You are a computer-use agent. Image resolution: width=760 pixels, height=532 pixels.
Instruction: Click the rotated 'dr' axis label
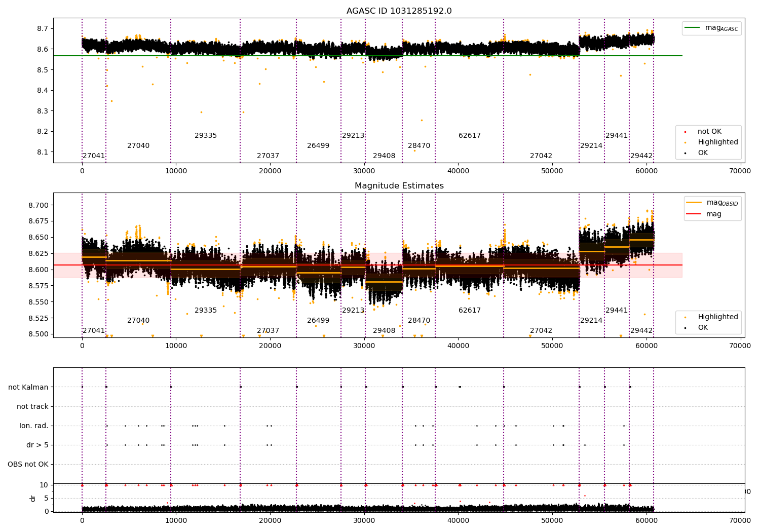click(x=33, y=499)
